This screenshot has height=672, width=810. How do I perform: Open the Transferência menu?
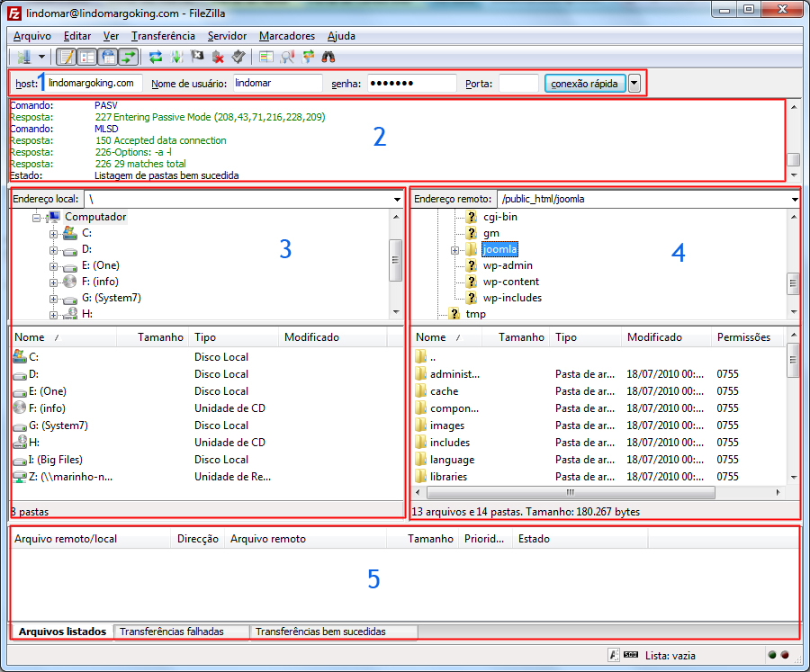click(163, 36)
